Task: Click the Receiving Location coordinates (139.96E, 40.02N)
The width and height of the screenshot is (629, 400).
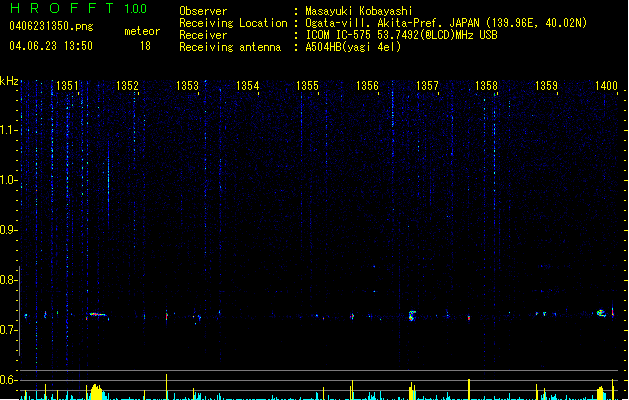Action: pyautogui.click(x=536, y=23)
